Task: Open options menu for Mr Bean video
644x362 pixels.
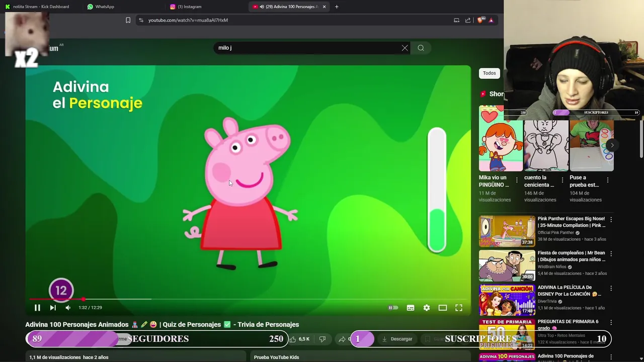Action: pos(611,254)
